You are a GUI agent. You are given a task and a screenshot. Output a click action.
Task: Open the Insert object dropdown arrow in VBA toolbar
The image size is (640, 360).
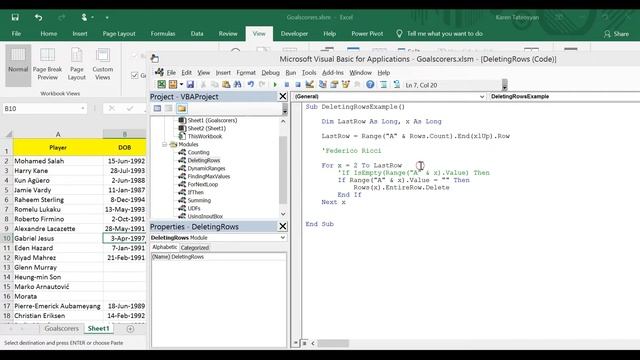[x=181, y=84]
